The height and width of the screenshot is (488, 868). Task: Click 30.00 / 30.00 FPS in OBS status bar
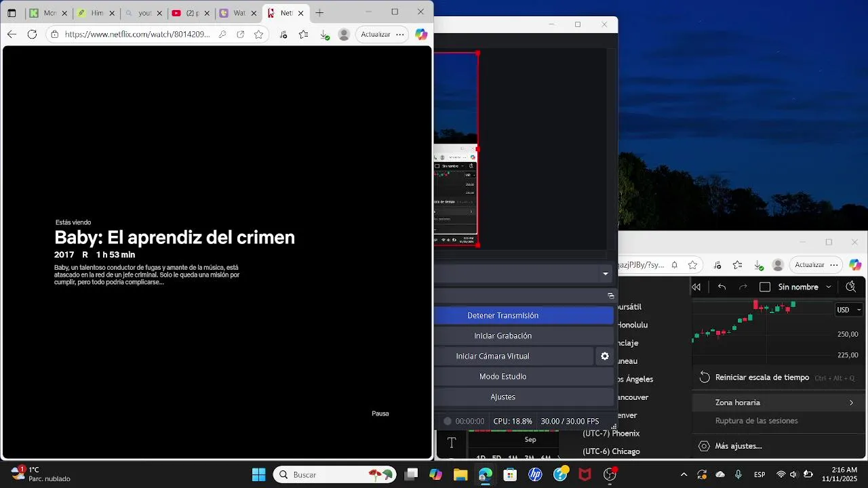pos(570,421)
